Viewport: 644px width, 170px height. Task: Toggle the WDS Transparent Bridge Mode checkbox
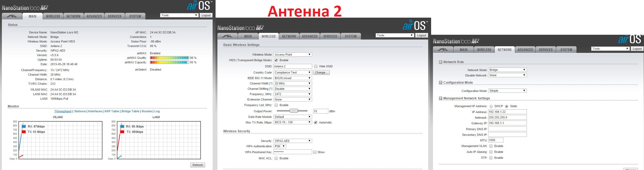[x=276, y=60]
